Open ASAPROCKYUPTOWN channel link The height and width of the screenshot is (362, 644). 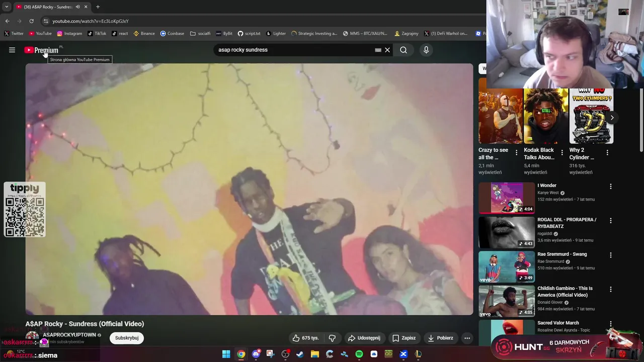click(x=69, y=335)
